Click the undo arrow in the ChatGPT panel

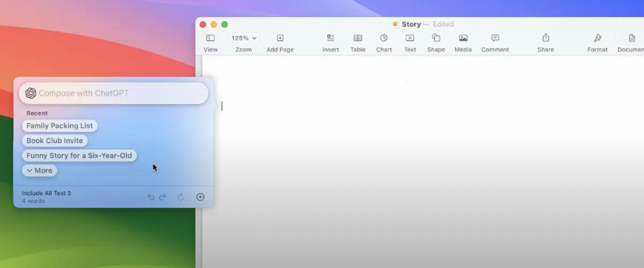[x=151, y=197]
